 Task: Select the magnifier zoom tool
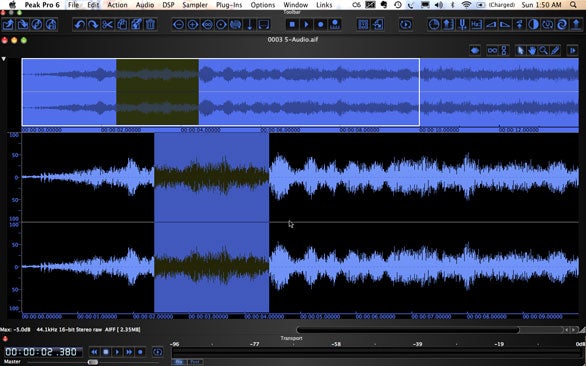pos(543,50)
